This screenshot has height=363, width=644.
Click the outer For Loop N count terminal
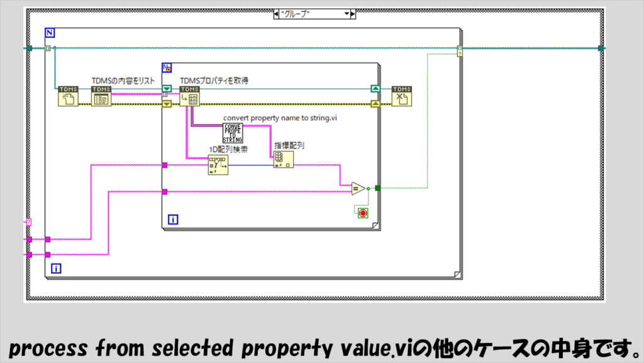(x=50, y=33)
